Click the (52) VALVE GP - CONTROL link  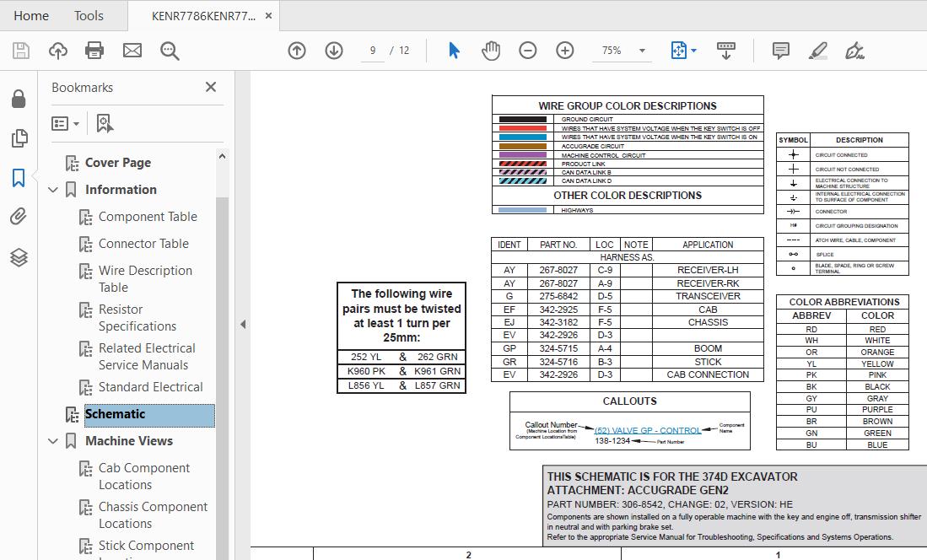click(647, 430)
